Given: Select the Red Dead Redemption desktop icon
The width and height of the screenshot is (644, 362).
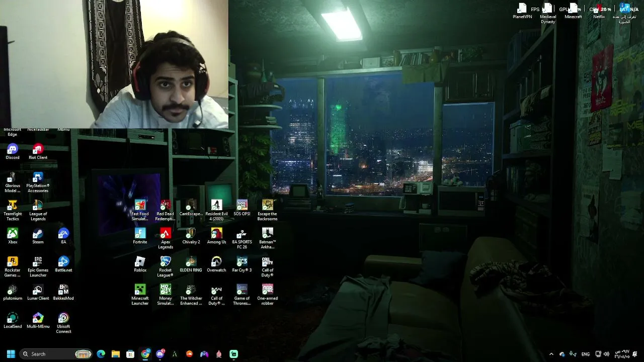Looking at the screenshot, I should click(166, 211).
